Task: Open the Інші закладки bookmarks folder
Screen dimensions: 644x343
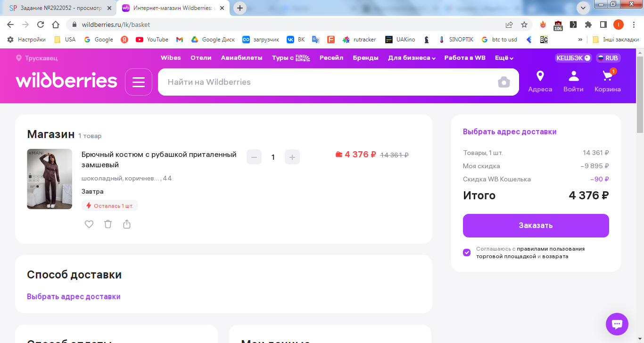Action: click(x=616, y=40)
